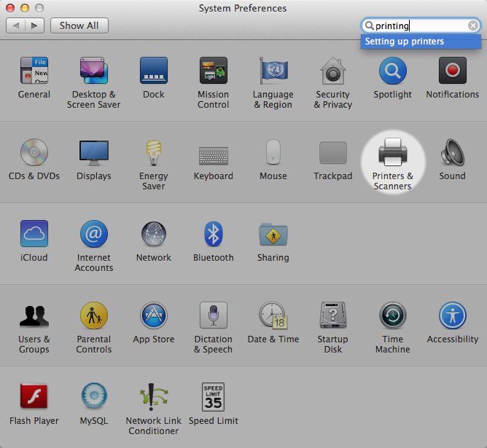Open Network Link Conditioner pane
This screenshot has height=448, width=487.
pyautogui.click(x=153, y=398)
